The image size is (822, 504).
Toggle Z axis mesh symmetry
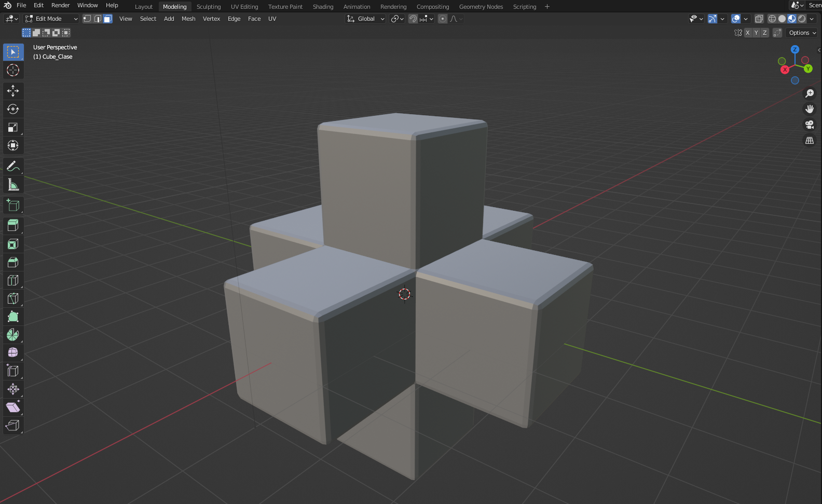coord(764,33)
